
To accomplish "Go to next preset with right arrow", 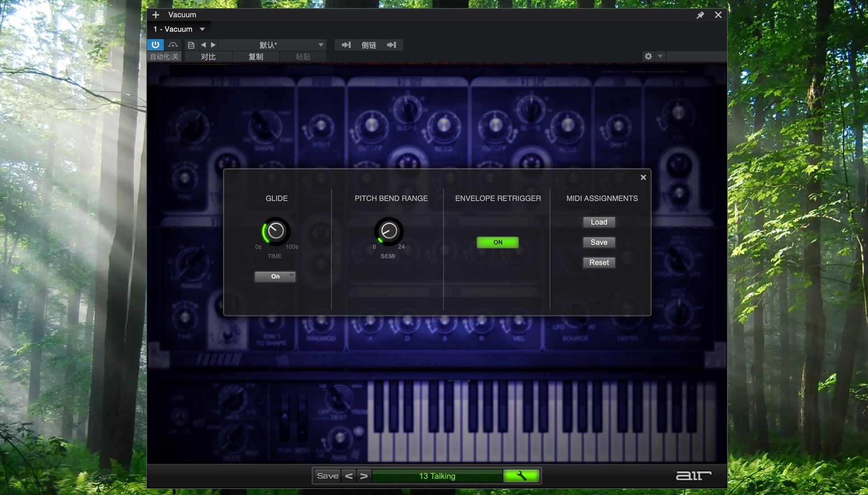I will [213, 45].
